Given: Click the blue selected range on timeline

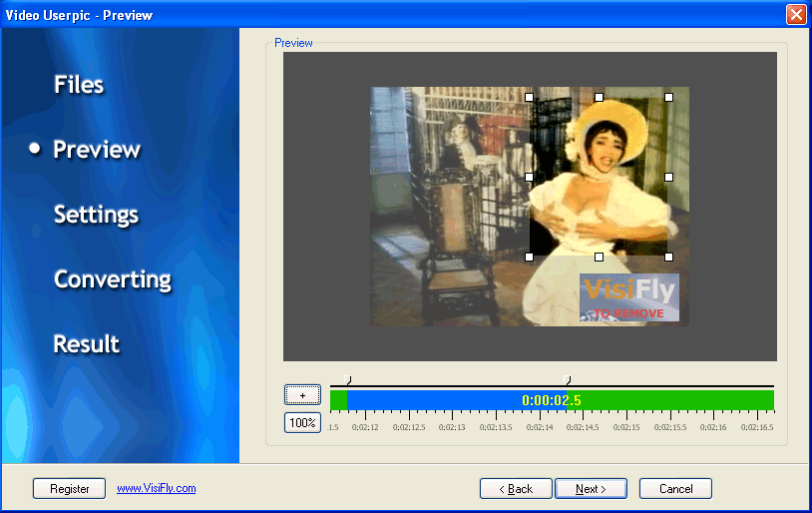Looking at the screenshot, I should (439, 400).
